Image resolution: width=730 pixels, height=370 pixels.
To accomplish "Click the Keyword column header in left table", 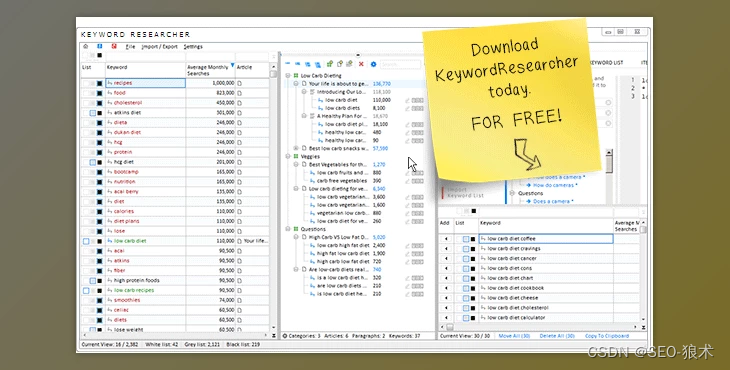I will tap(145, 70).
